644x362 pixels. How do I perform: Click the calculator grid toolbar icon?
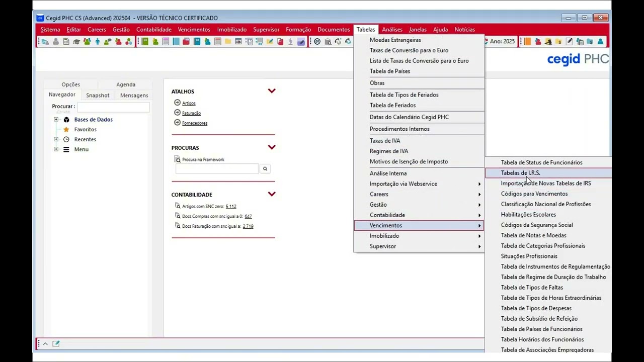(238, 42)
